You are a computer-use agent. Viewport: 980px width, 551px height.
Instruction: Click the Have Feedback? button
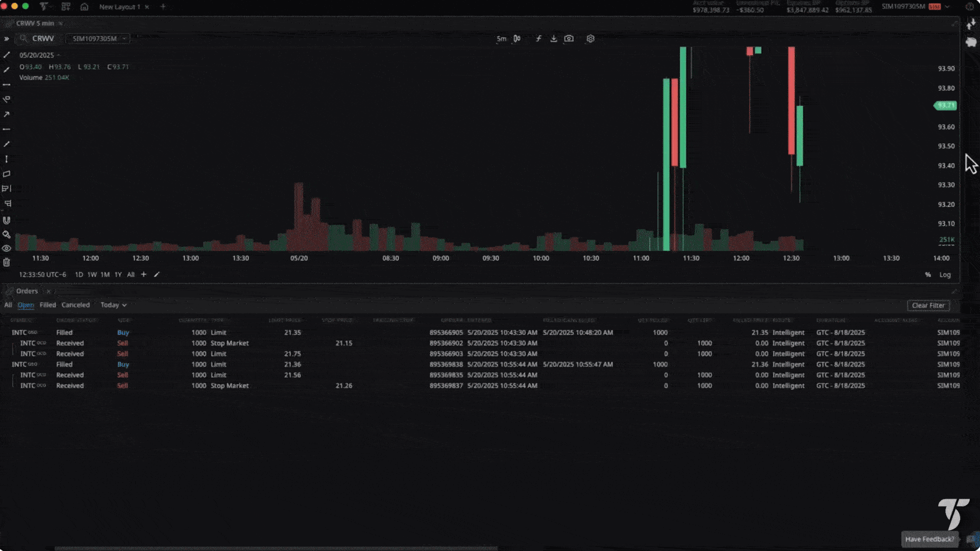[929, 539]
